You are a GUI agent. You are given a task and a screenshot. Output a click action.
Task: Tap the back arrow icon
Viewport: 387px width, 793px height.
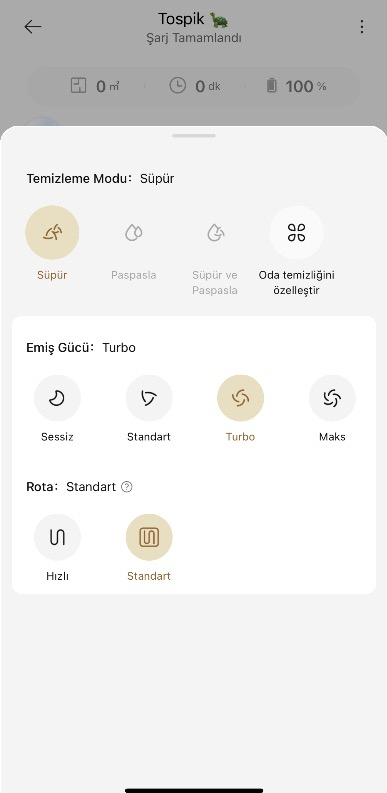[x=33, y=27]
